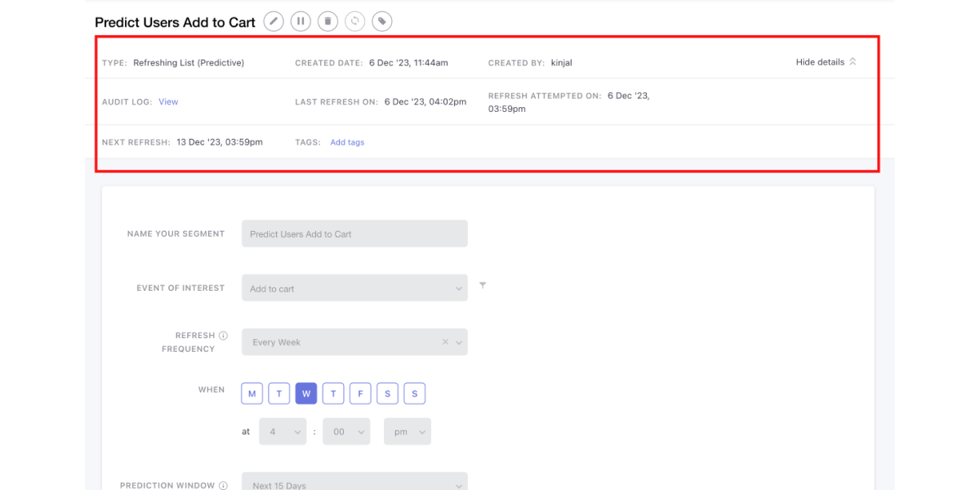Viewport: 980px width, 490px height.
Task: Toggle the Monday day button
Action: (x=252, y=394)
